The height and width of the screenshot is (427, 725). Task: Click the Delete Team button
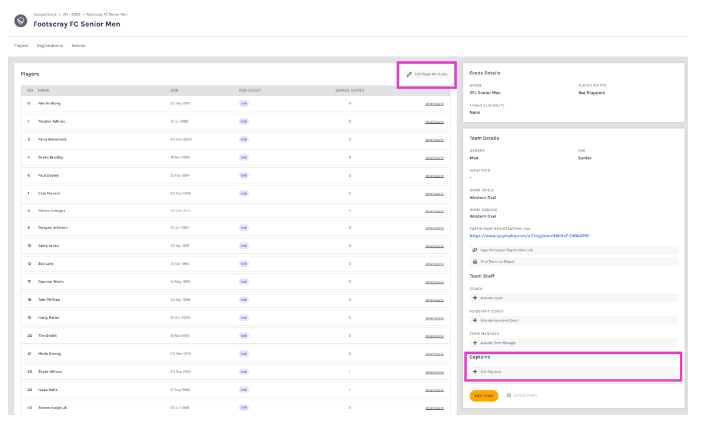(522, 396)
